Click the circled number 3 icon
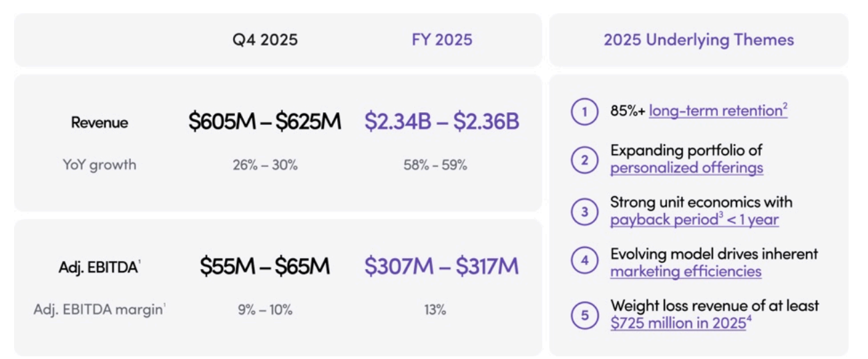 point(584,212)
